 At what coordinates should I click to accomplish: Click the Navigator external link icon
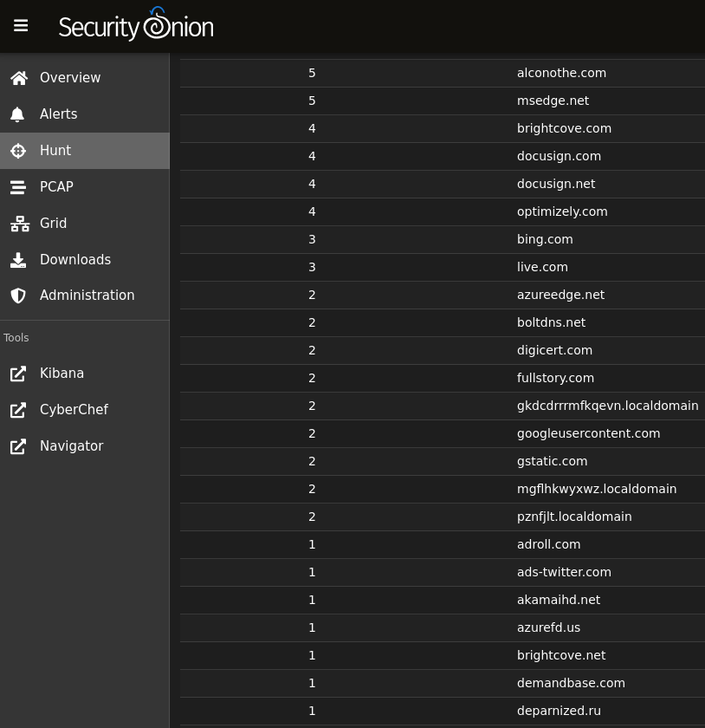(18, 446)
